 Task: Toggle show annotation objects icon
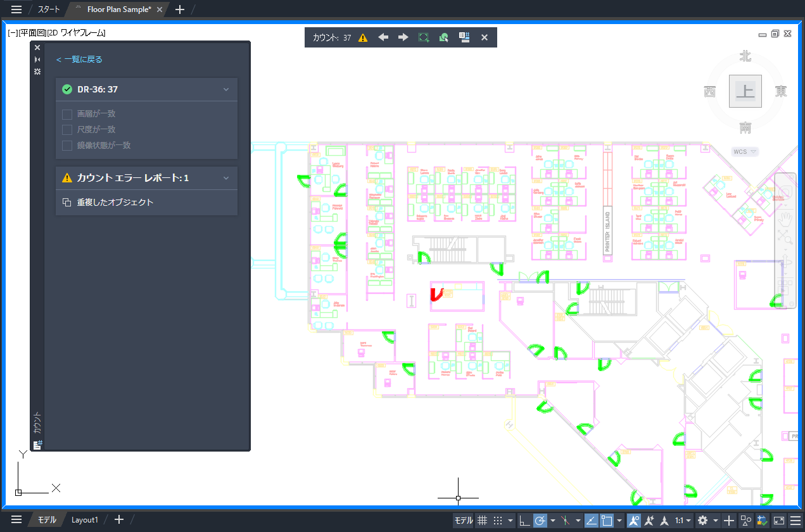click(x=634, y=521)
